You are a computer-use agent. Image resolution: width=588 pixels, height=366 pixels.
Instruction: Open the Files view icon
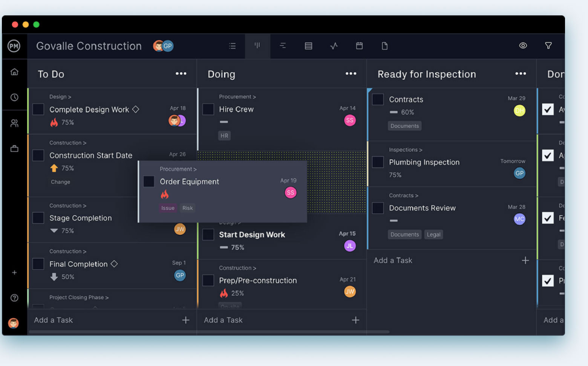point(384,46)
